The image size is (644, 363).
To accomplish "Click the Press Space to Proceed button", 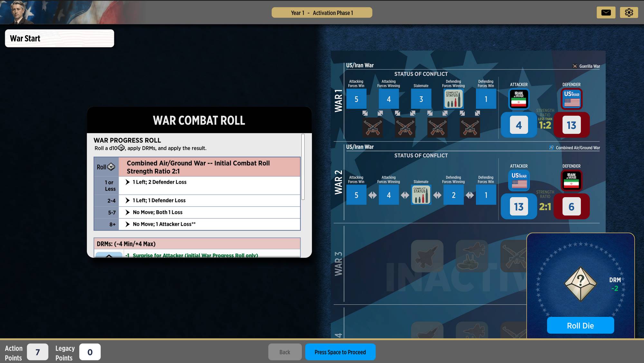I will [340, 352].
